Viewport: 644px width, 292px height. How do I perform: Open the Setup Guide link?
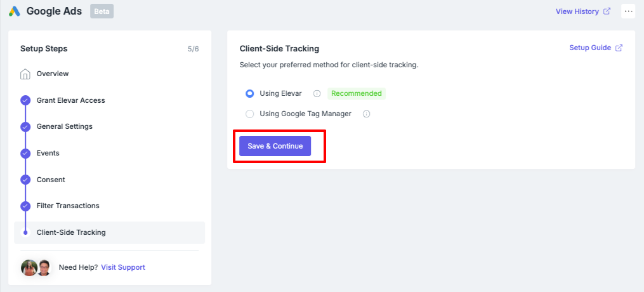coord(596,48)
